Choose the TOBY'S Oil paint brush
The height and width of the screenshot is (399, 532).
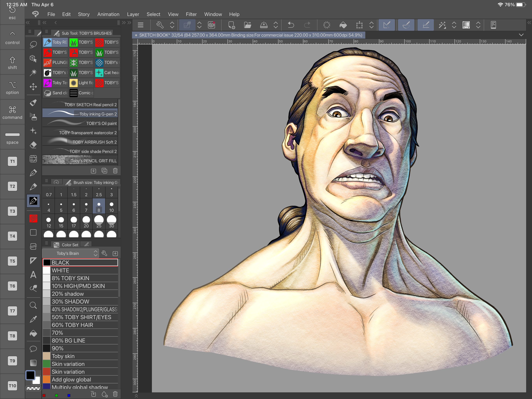(80, 123)
